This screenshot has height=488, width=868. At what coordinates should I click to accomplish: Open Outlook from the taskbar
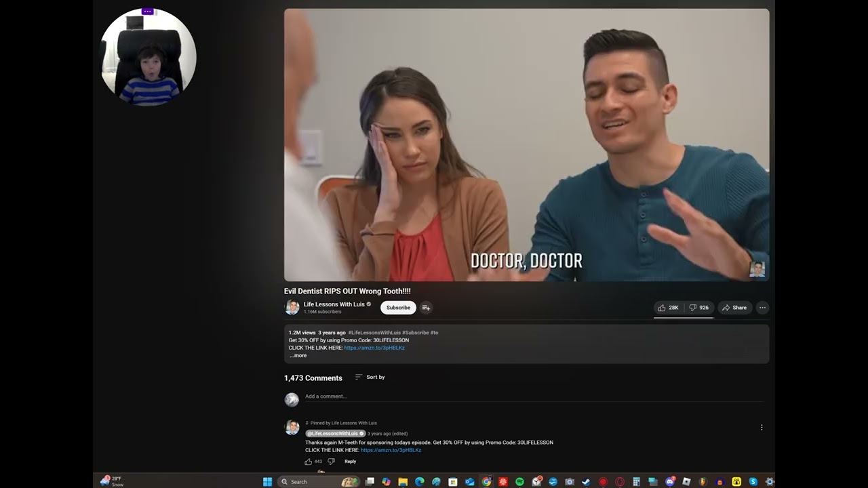(469, 481)
